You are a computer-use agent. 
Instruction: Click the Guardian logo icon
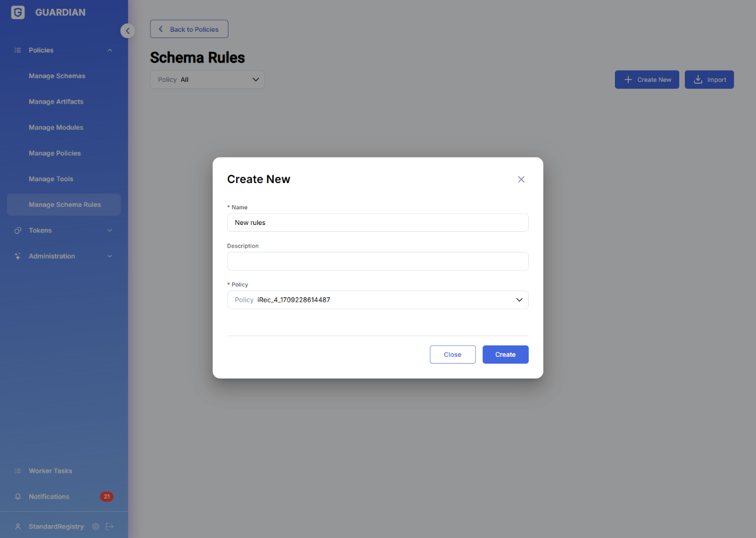pos(18,12)
